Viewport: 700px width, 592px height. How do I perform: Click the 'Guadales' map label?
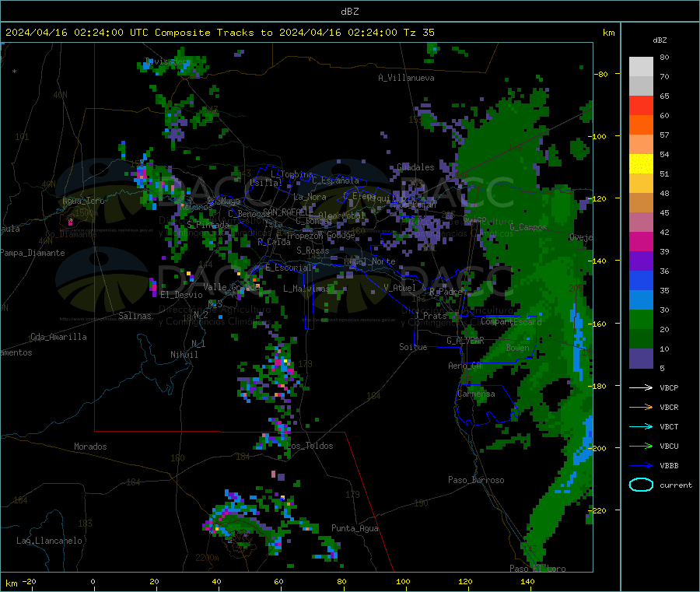[x=415, y=167]
